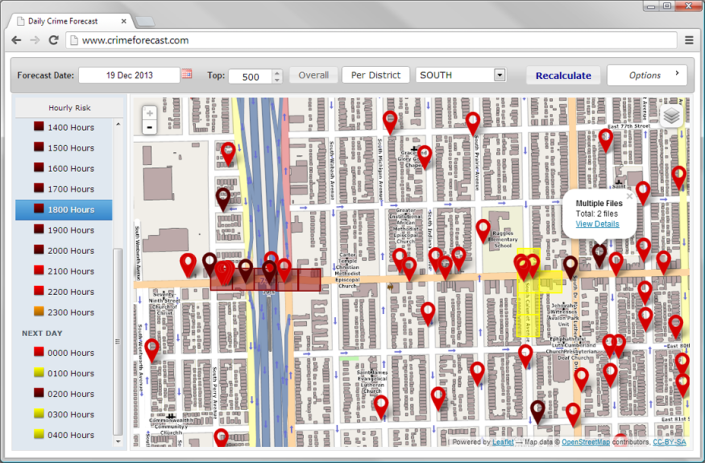Click the Forecast Date input field

129,75
